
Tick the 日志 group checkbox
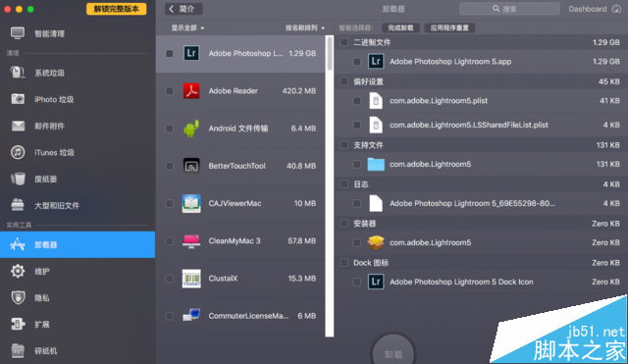[344, 183]
